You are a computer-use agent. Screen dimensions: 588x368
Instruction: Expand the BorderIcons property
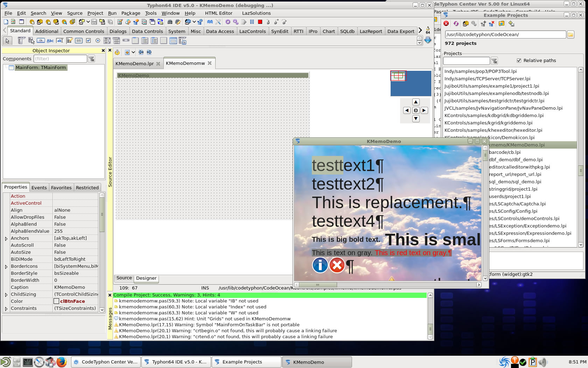pos(6,267)
